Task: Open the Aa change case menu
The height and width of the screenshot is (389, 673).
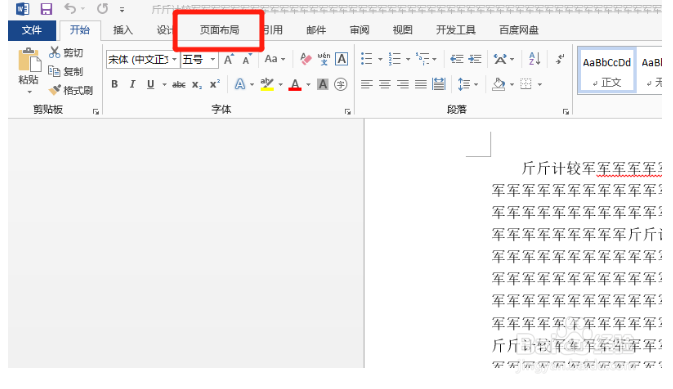Action: coord(275,59)
